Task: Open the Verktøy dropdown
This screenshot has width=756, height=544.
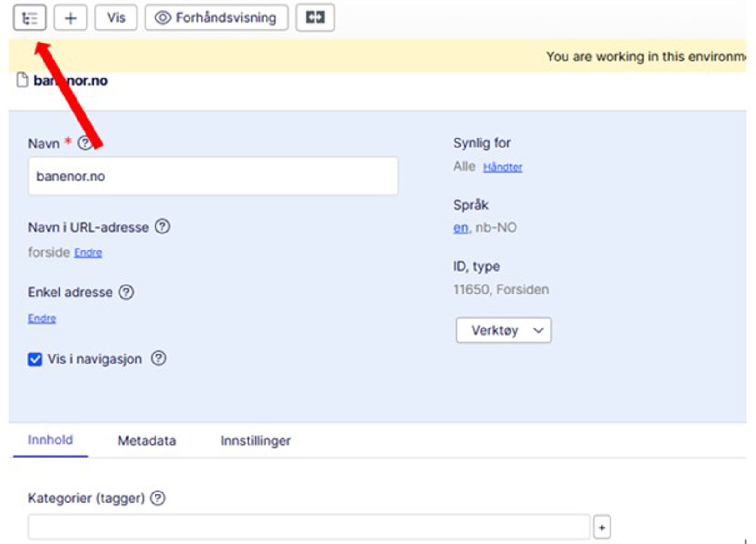Action: click(504, 330)
